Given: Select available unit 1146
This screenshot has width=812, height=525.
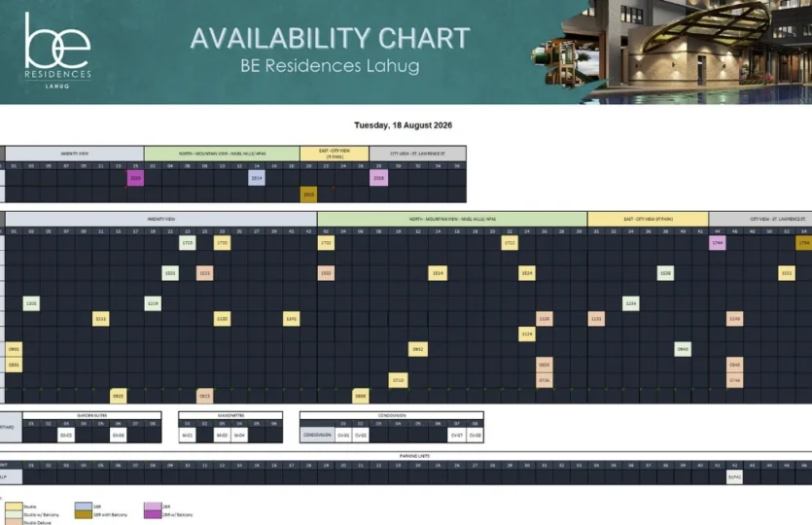Looking at the screenshot, I should pos(735,319).
